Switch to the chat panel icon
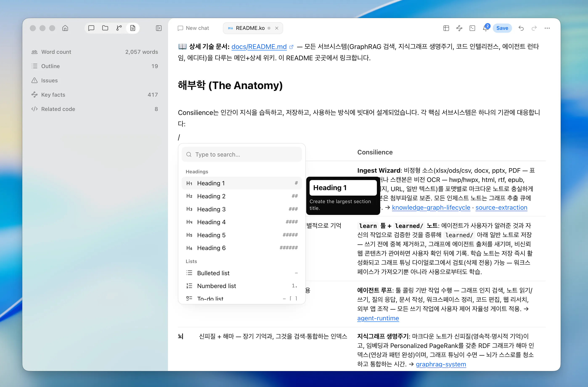The height and width of the screenshot is (387, 588). tap(91, 28)
